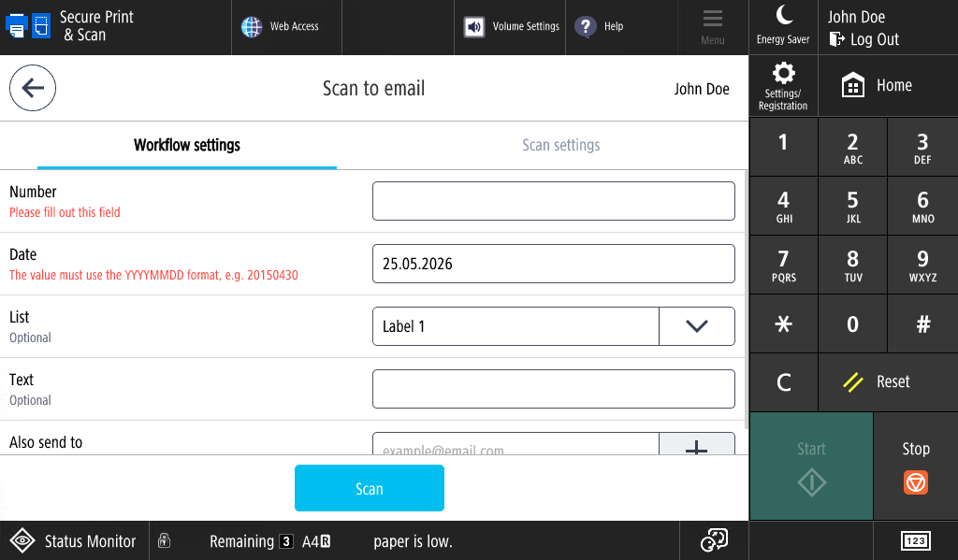Switch to Scan settings tab
Image resolution: width=958 pixels, height=560 pixels.
coord(561,145)
